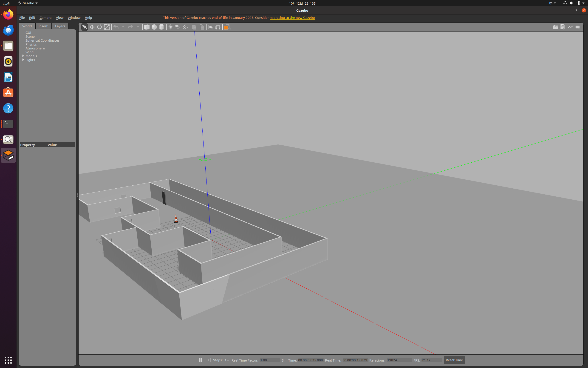Step the simulation forward once

[x=209, y=360]
